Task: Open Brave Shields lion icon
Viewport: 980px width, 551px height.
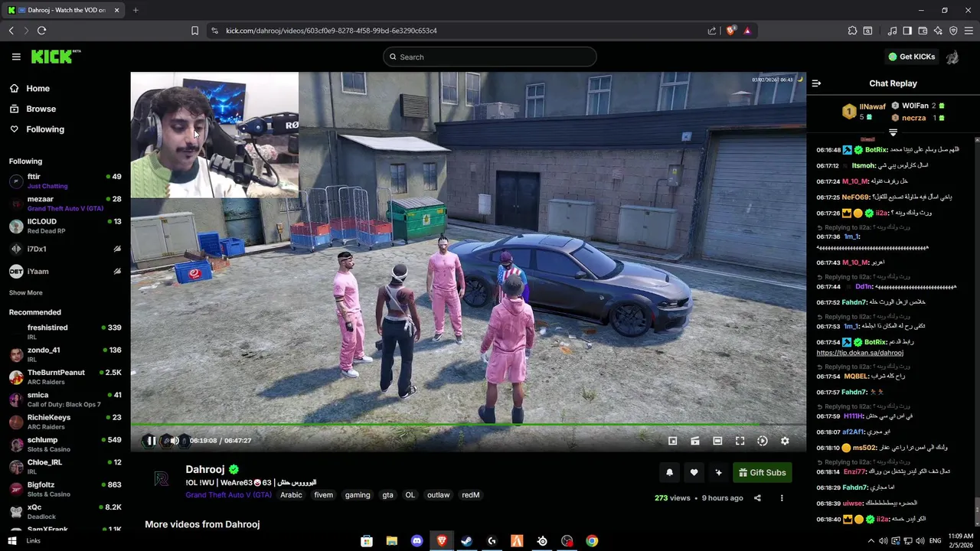Action: (x=730, y=31)
